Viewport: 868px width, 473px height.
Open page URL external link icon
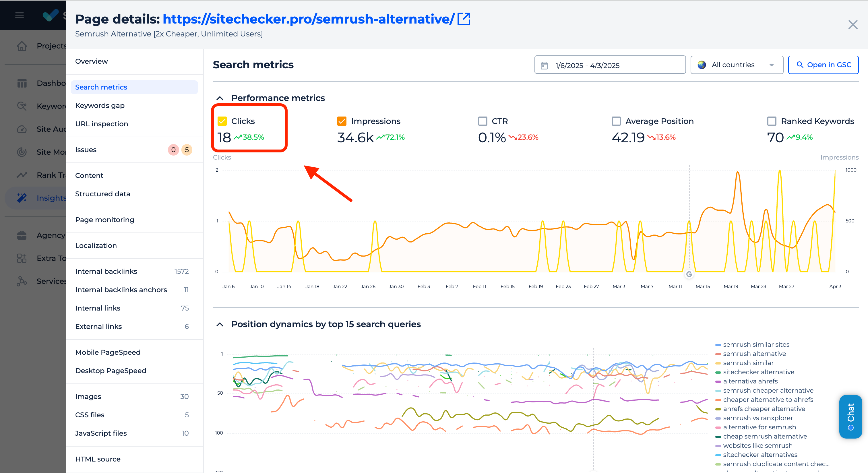tap(464, 19)
